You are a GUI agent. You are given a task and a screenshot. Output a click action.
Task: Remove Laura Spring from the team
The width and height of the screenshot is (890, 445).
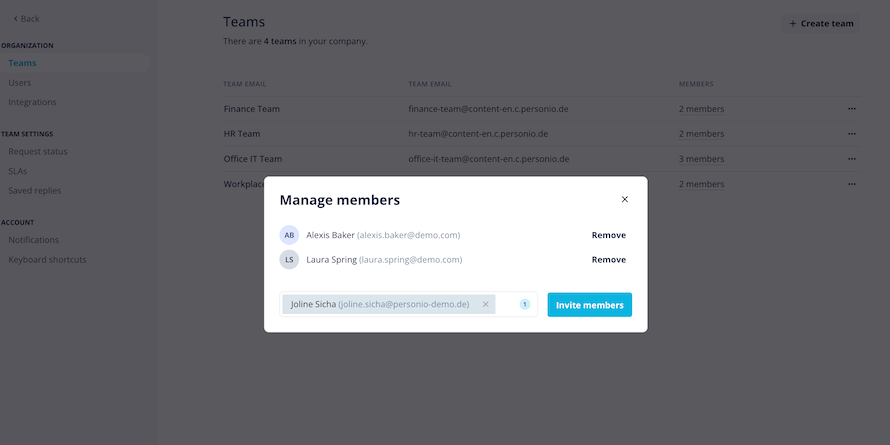[x=608, y=259]
